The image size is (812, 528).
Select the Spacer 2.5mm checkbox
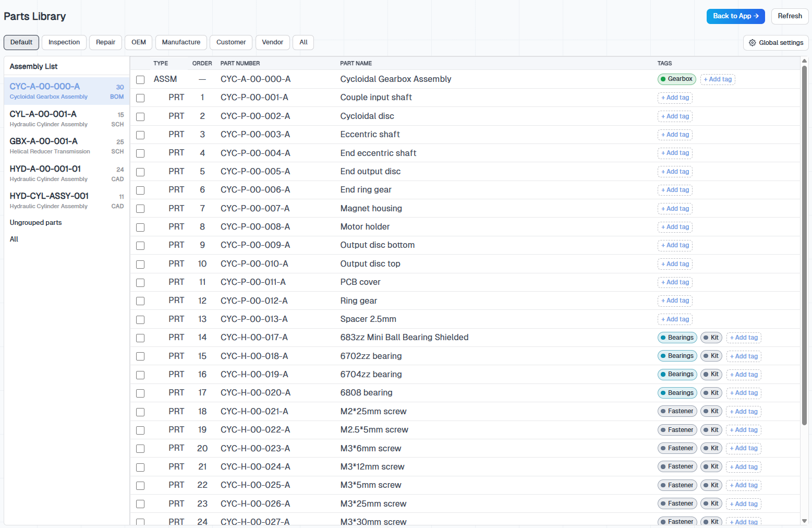(x=140, y=320)
